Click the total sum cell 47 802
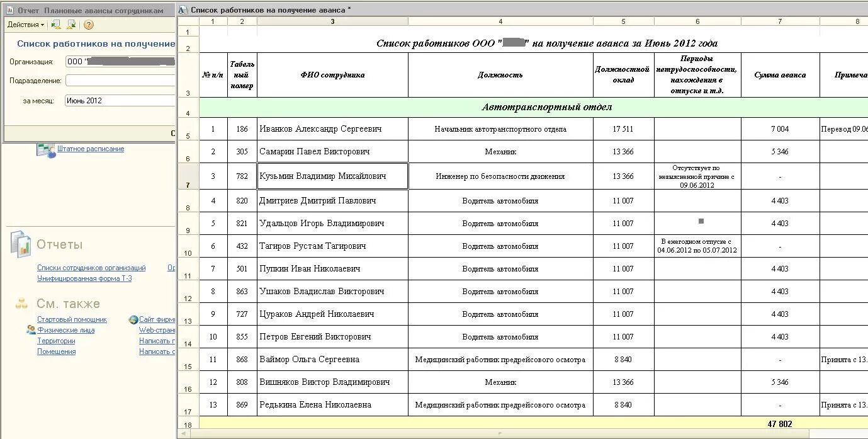 [780, 424]
